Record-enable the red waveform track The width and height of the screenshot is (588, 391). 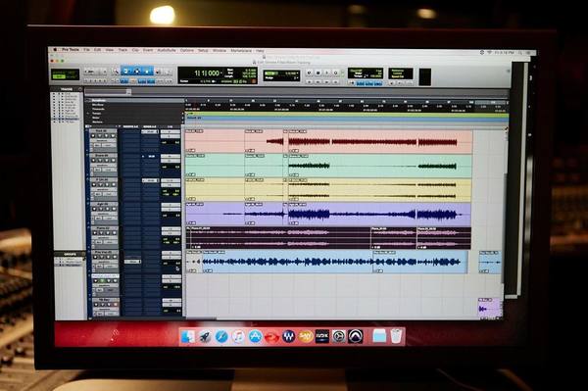pos(93,135)
